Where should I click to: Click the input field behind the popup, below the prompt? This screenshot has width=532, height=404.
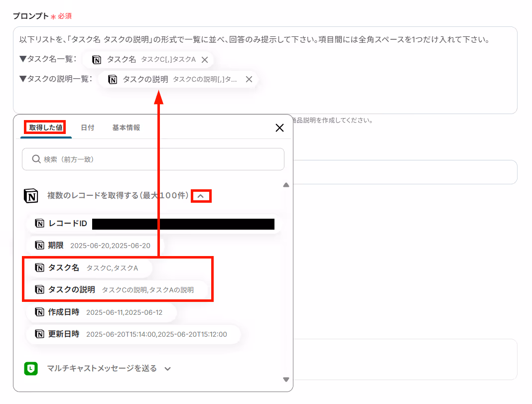coord(405,172)
